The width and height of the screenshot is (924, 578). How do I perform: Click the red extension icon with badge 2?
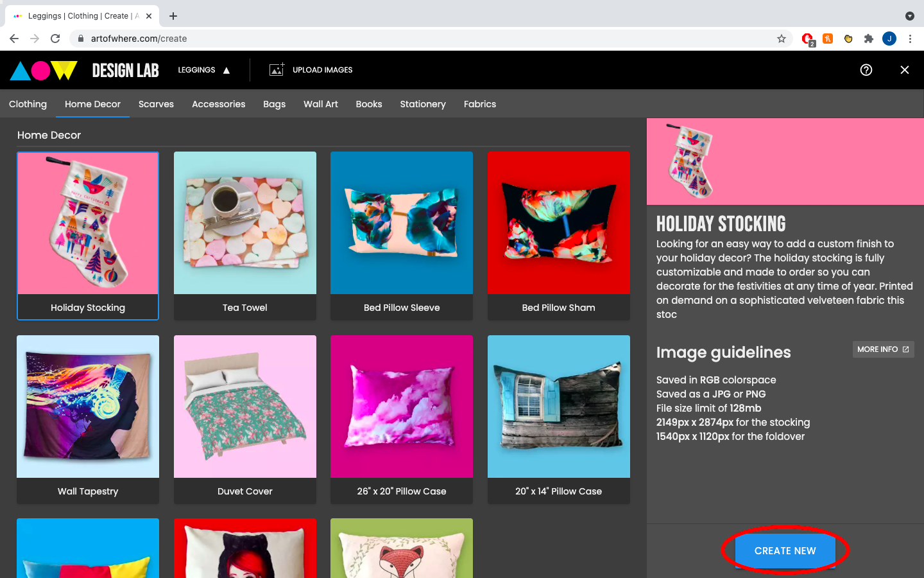[808, 39]
